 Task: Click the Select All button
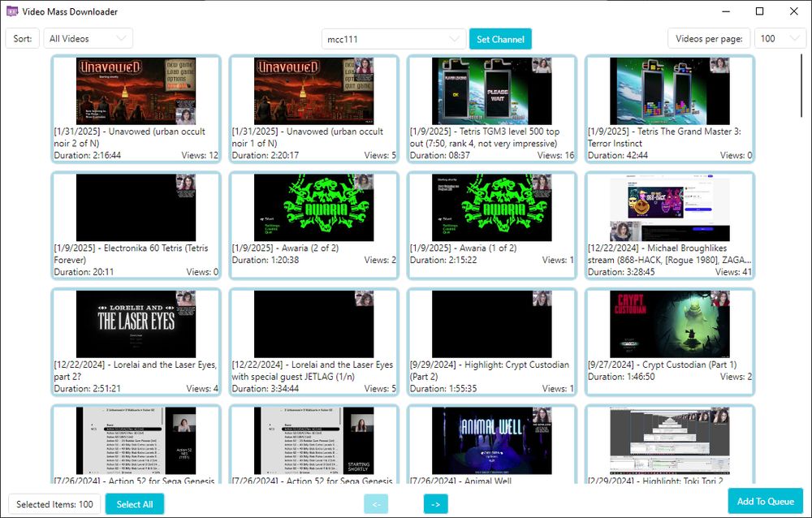(x=135, y=504)
